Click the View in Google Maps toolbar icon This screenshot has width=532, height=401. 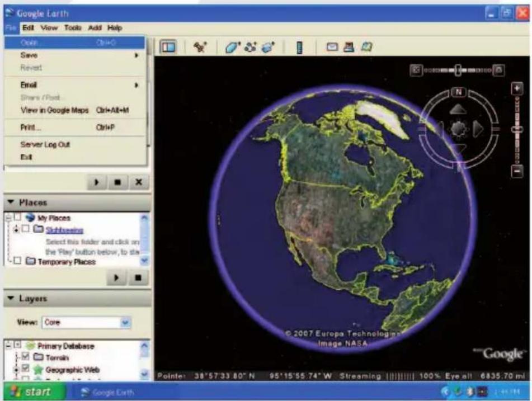(x=366, y=46)
